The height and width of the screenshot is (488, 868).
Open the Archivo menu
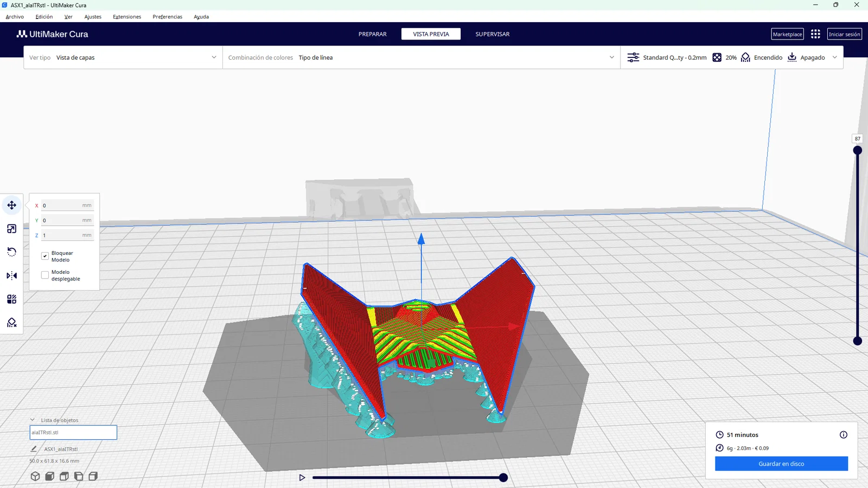15,17
